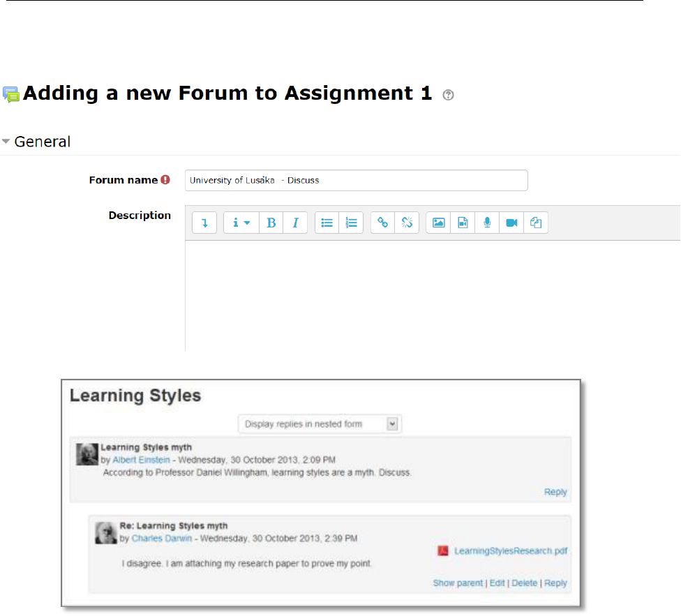Click the insert media file icon
The height and width of the screenshot is (616, 681).
[x=463, y=223]
